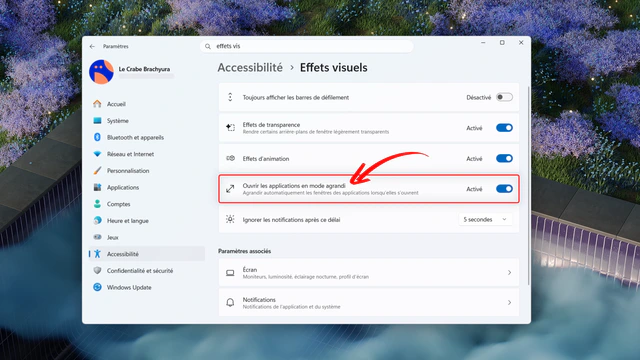640x360 pixels.
Task: Disable the Effets d'animation switch
Action: click(x=504, y=158)
